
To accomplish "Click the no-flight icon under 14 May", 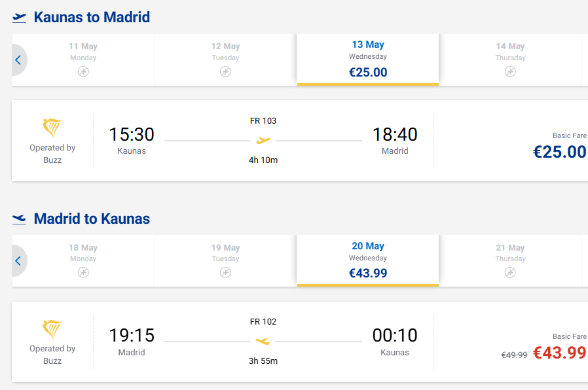I will (510, 71).
